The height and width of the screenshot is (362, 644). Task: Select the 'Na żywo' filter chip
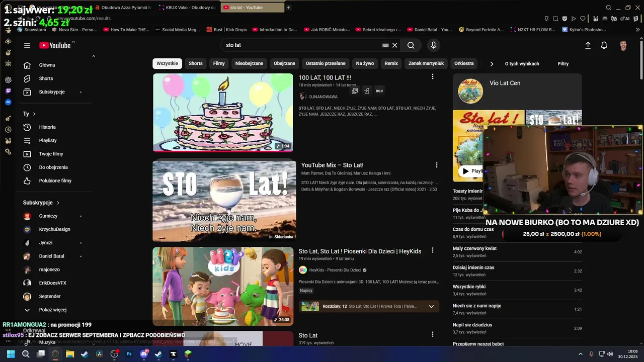point(365,63)
